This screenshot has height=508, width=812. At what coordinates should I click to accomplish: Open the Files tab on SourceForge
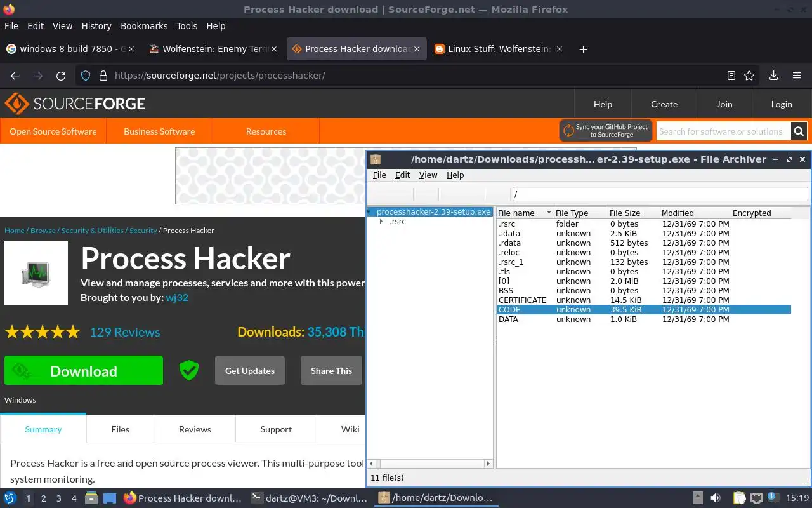[120, 429]
